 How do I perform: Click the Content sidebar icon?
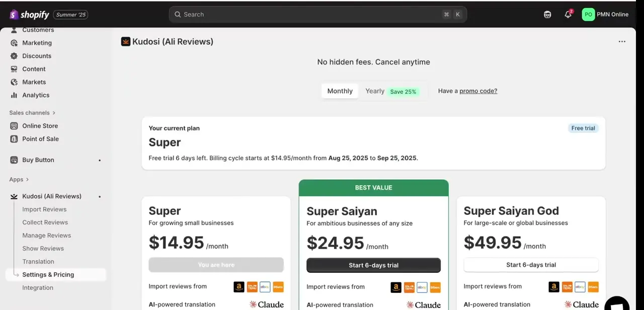[x=14, y=69]
